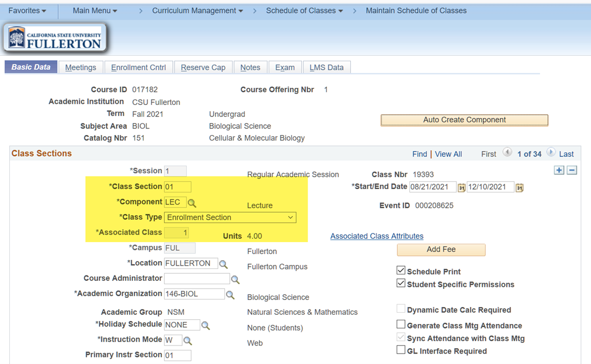Image resolution: width=591 pixels, height=364 pixels.
Task: Click the Associated Class field
Action: point(176,233)
